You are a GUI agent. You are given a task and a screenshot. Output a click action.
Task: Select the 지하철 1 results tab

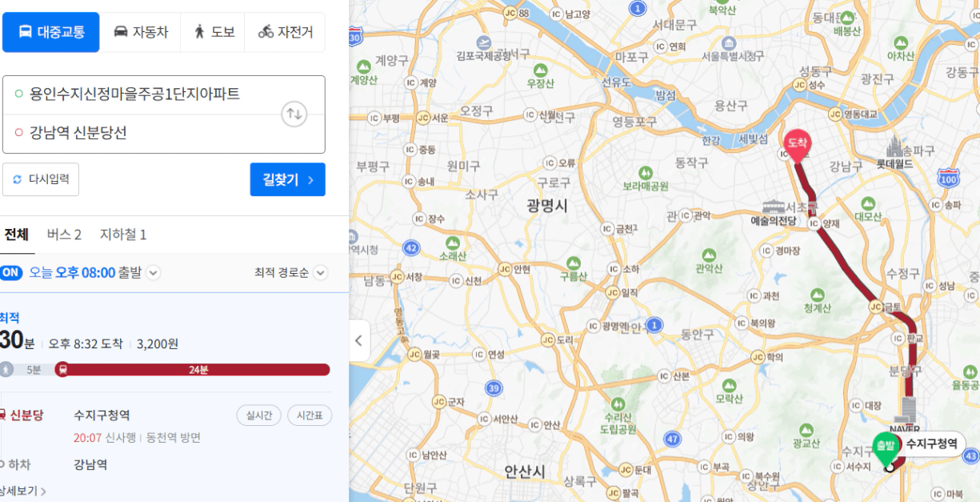122,235
